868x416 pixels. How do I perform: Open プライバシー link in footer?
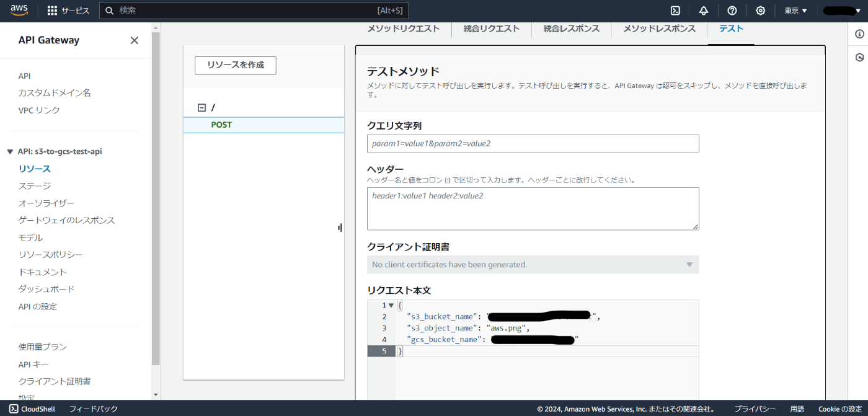(x=755, y=409)
